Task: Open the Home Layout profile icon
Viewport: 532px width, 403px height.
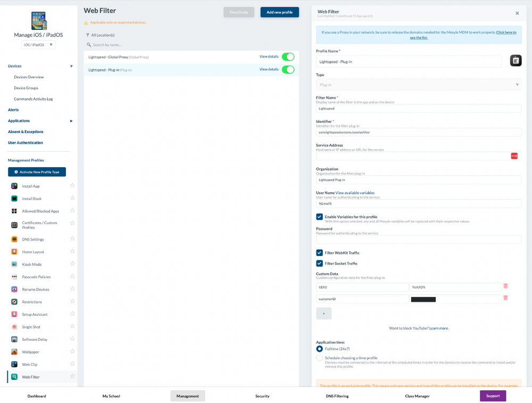Action: coord(14,252)
